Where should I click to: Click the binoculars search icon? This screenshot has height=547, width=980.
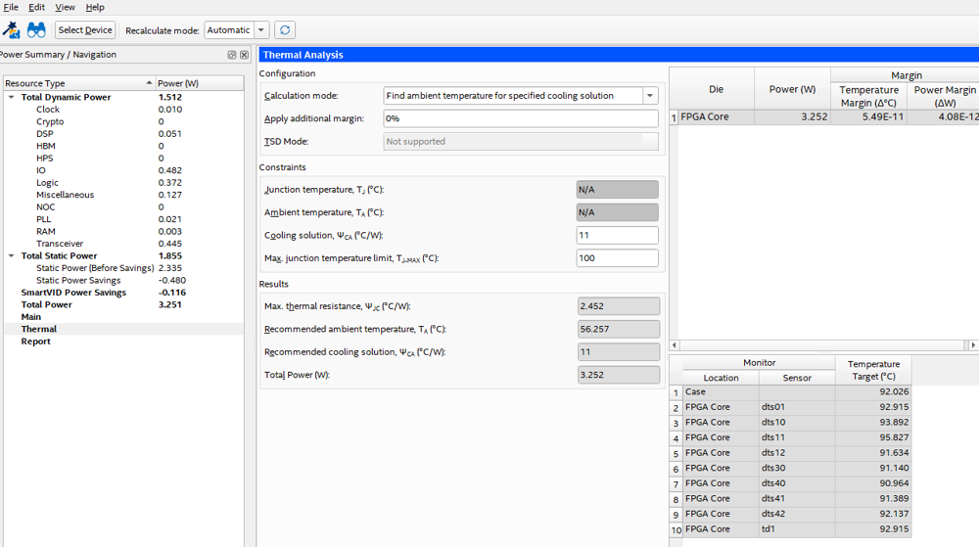[x=36, y=29]
